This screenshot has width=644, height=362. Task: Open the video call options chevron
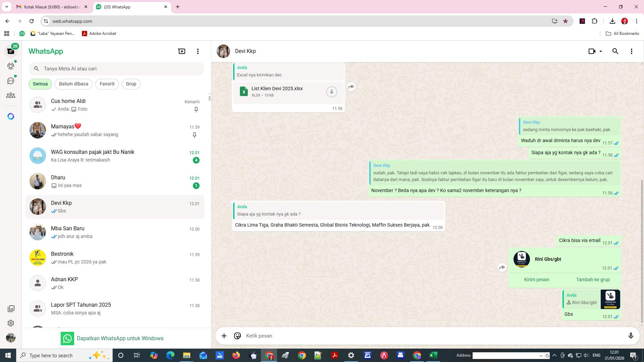[600, 51]
